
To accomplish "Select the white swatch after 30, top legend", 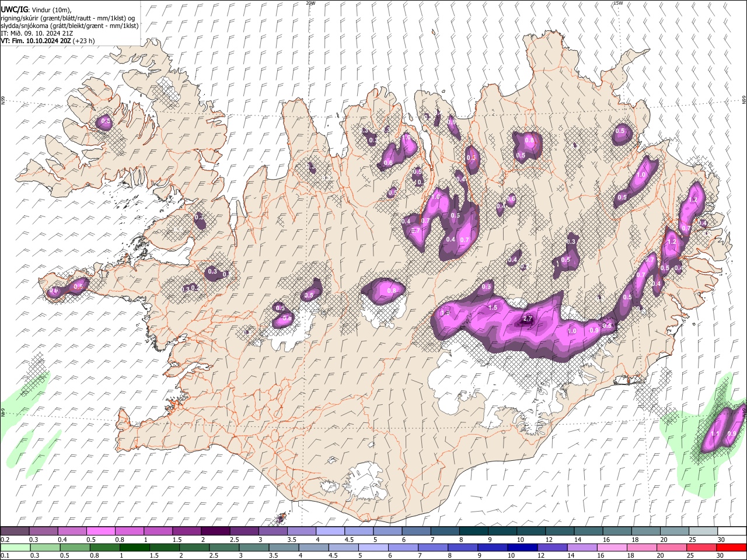I will (731, 531).
